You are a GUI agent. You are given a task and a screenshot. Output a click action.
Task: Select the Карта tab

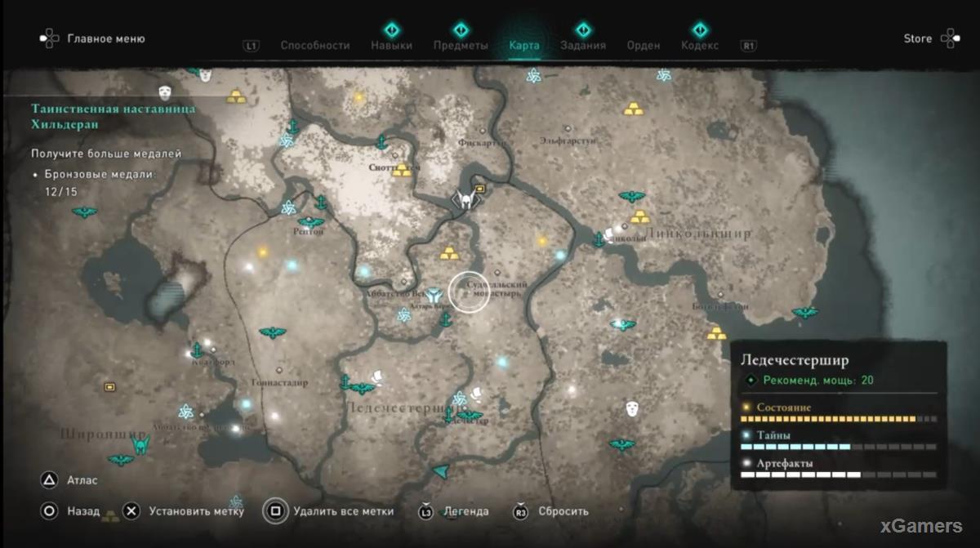click(523, 46)
